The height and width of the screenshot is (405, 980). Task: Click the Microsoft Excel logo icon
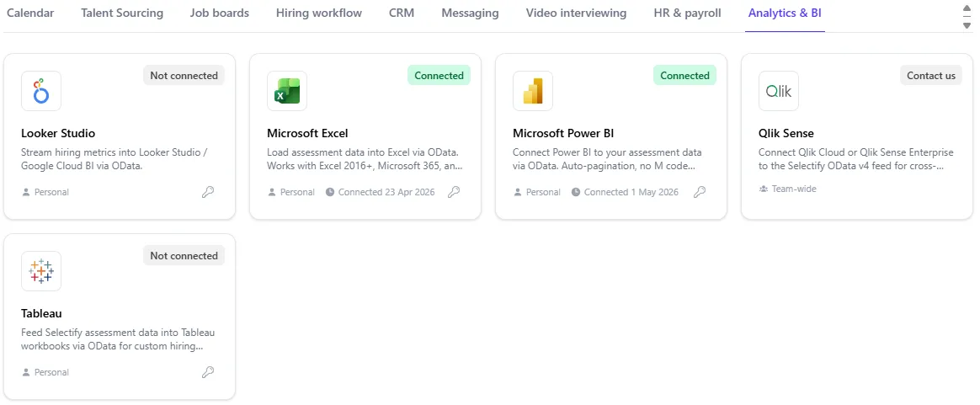pos(287,91)
